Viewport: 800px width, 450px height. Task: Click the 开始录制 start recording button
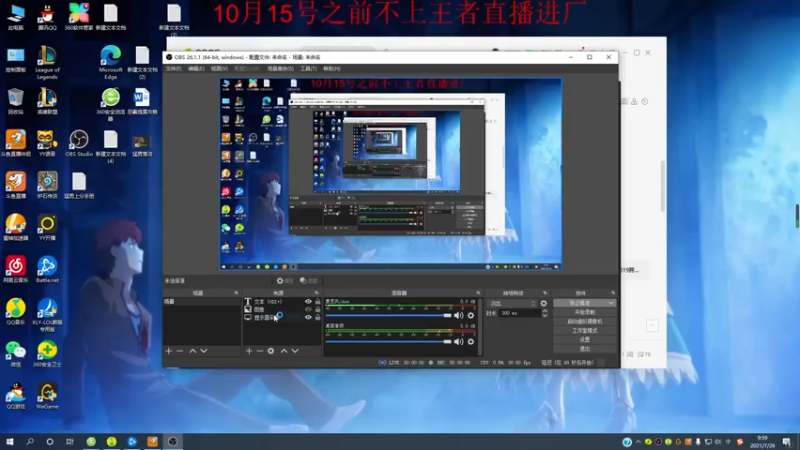click(585, 312)
